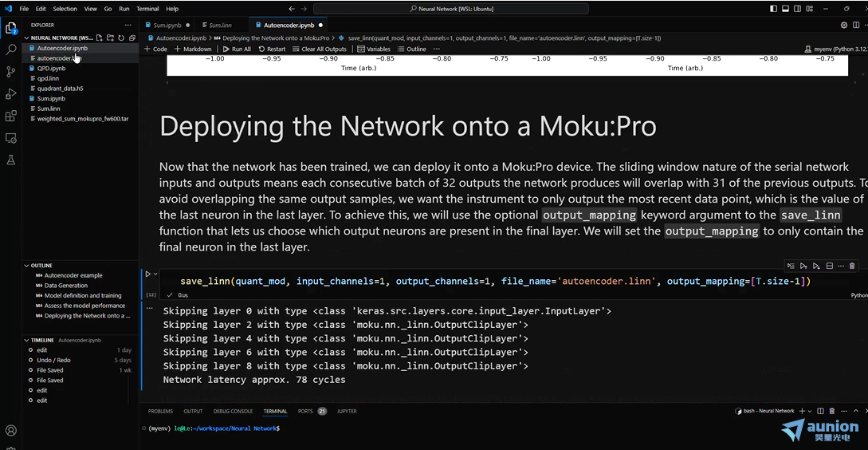This screenshot has height=450, width=868.
Task: Open the Accounts menu icon
Action: pos(10,431)
